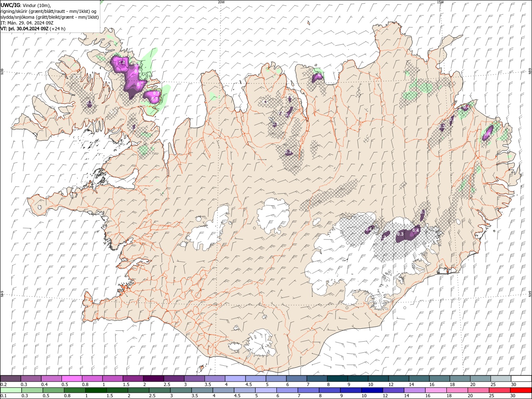The image size is (532, 399).
Task: Click the 'VT: Þri. 30.04.2024 09Z (+24 h)' line
Action: [33, 29]
